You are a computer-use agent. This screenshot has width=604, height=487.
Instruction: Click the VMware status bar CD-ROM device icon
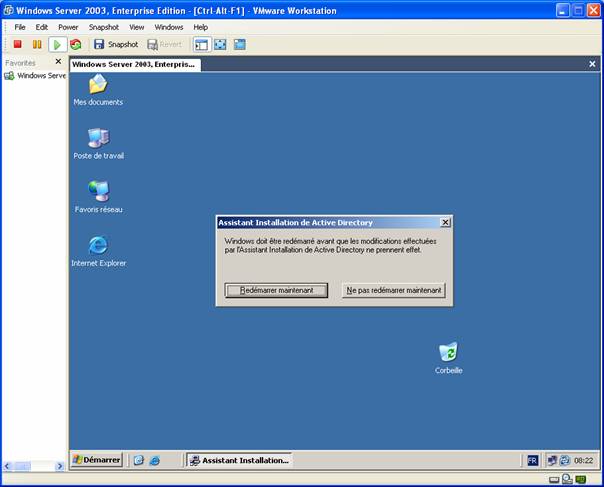567,479
